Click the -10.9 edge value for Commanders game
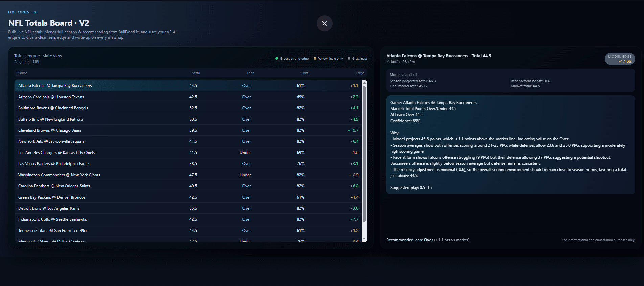 tap(353, 175)
